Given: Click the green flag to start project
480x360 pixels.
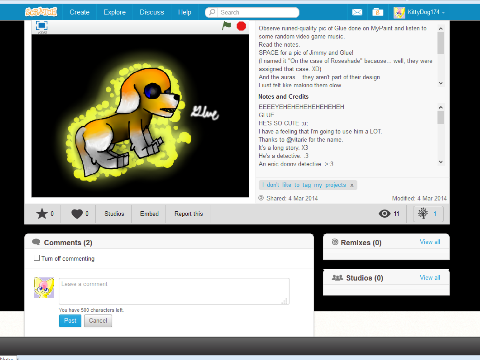Looking at the screenshot, I should pyautogui.click(x=226, y=25).
